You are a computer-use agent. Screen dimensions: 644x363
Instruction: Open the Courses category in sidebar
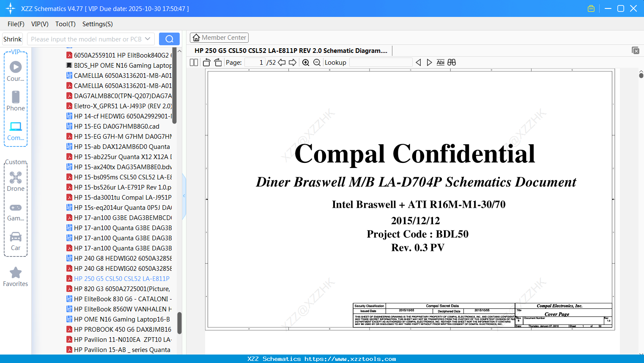coord(16,71)
